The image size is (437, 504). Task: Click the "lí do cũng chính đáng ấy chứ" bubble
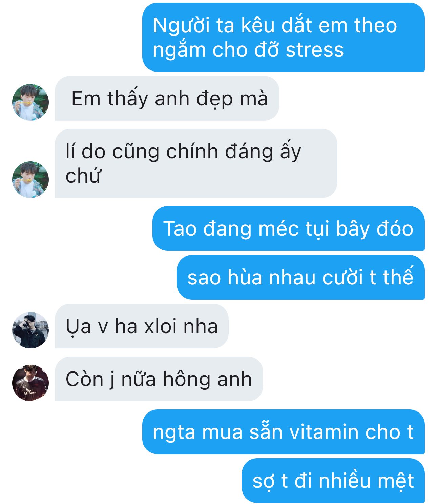point(196,163)
